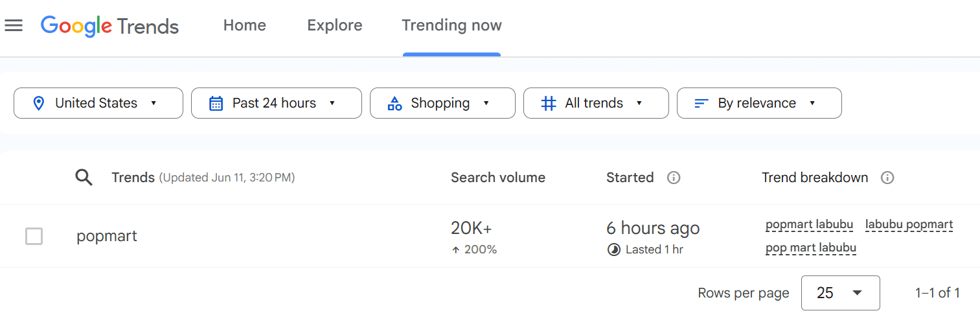Open the Shopping category filter

click(x=442, y=103)
